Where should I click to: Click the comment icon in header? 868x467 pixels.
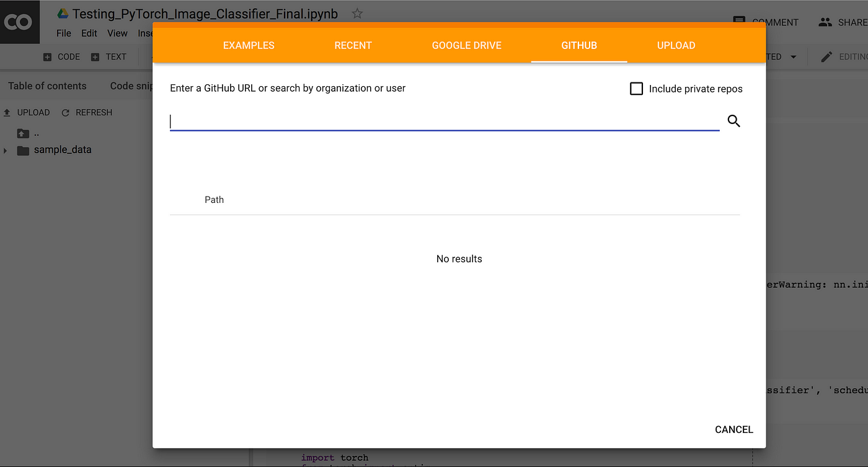[x=738, y=20]
